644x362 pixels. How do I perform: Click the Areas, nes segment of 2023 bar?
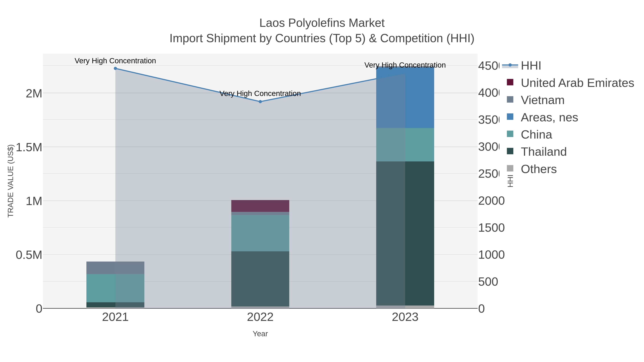click(x=405, y=97)
